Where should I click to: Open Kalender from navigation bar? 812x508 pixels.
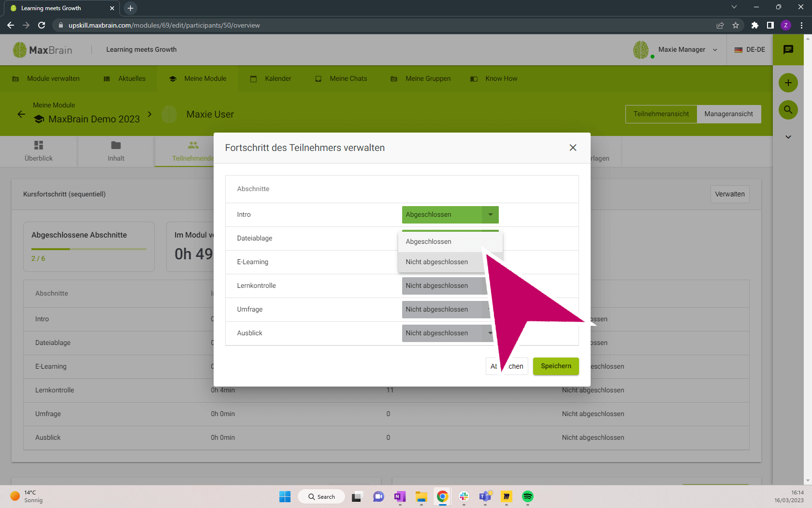pyautogui.click(x=271, y=79)
